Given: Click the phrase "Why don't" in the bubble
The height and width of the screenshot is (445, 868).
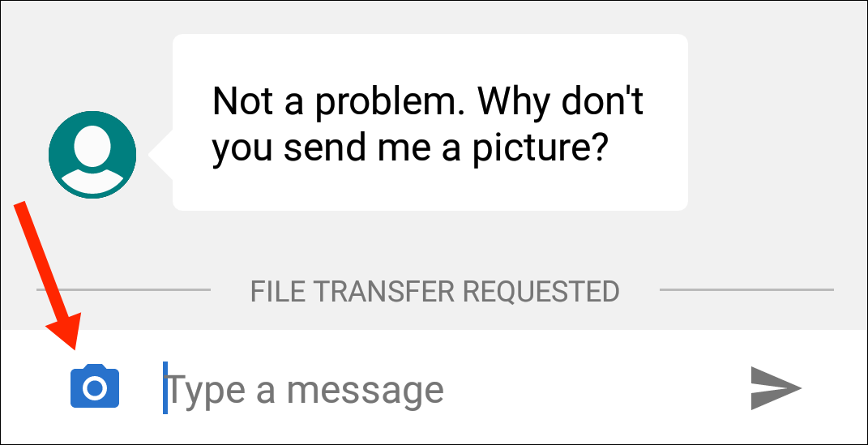Looking at the screenshot, I should point(561,101).
